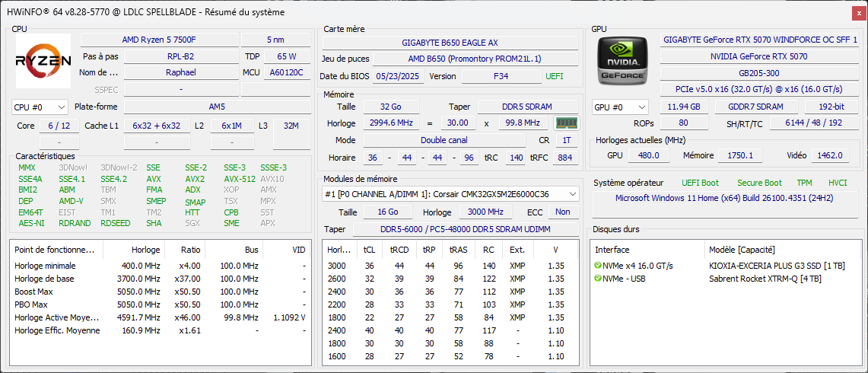Click the Modèle [Capacité] column header
The image size is (868, 373).
click(x=783, y=250)
